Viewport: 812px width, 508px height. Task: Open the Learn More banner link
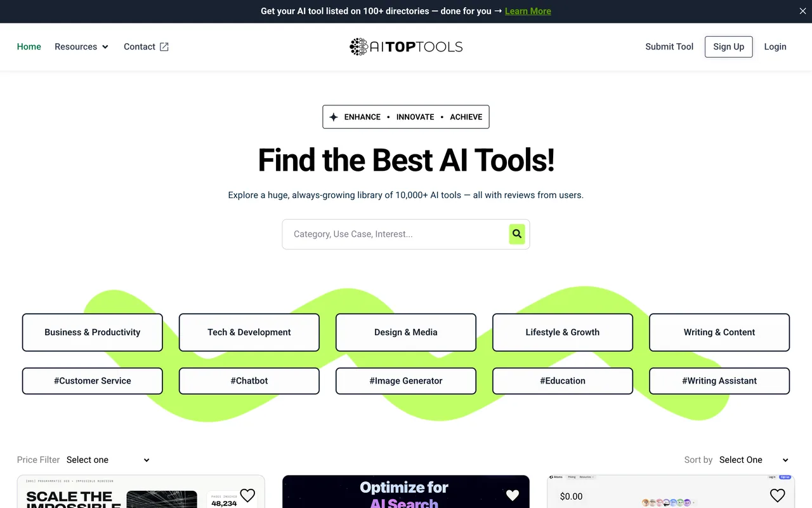pyautogui.click(x=528, y=11)
